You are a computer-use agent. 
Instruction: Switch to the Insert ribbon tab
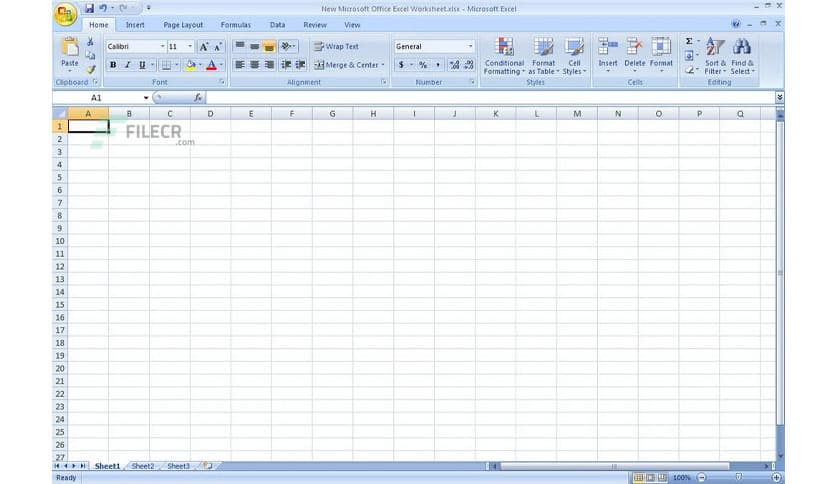tap(135, 25)
